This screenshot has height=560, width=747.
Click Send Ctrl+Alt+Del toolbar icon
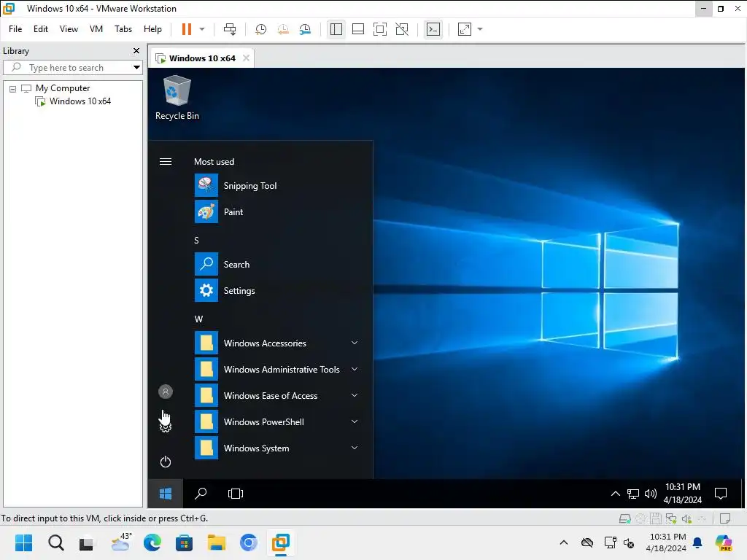230,29
